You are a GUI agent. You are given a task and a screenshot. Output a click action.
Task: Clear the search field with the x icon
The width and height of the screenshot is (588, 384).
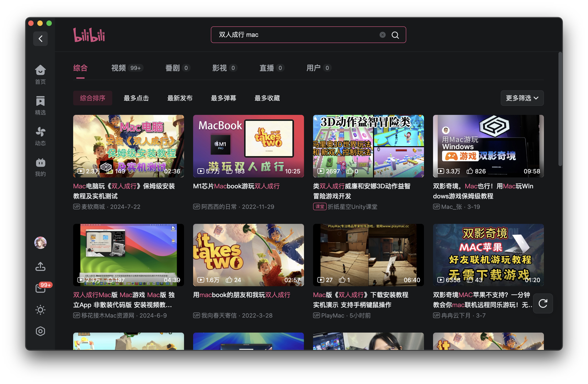(382, 35)
